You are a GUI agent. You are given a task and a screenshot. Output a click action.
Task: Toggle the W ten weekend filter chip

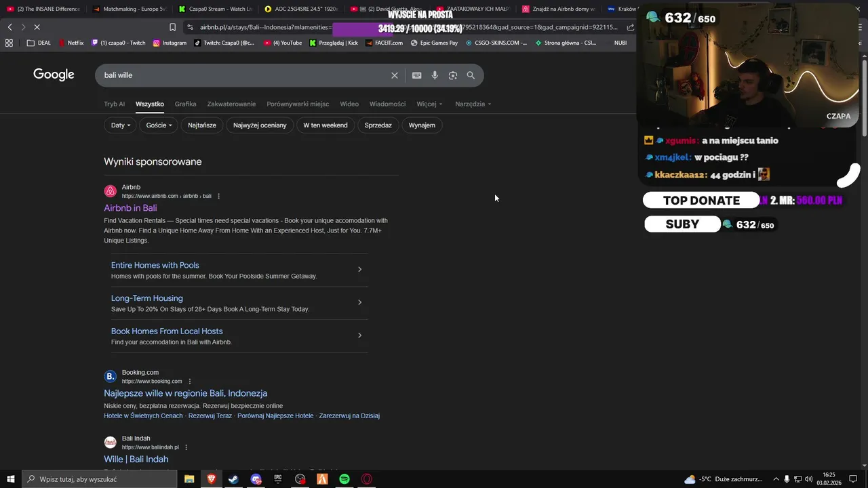pyautogui.click(x=325, y=125)
